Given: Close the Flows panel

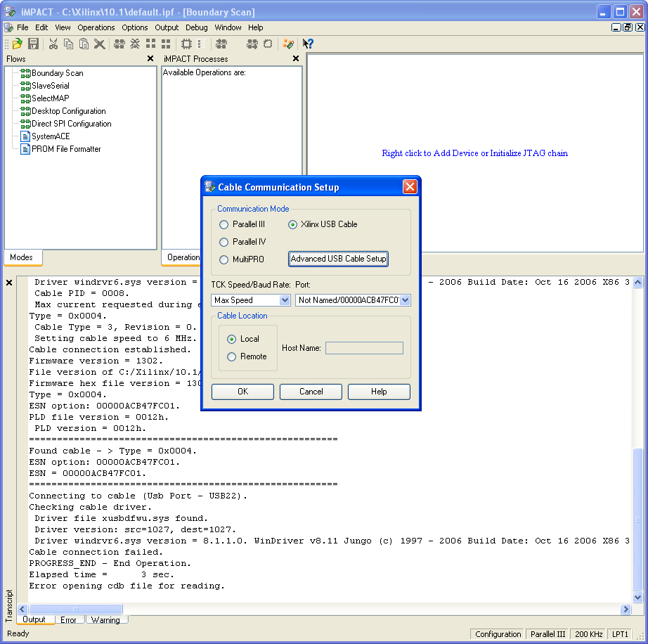Looking at the screenshot, I should [150, 58].
